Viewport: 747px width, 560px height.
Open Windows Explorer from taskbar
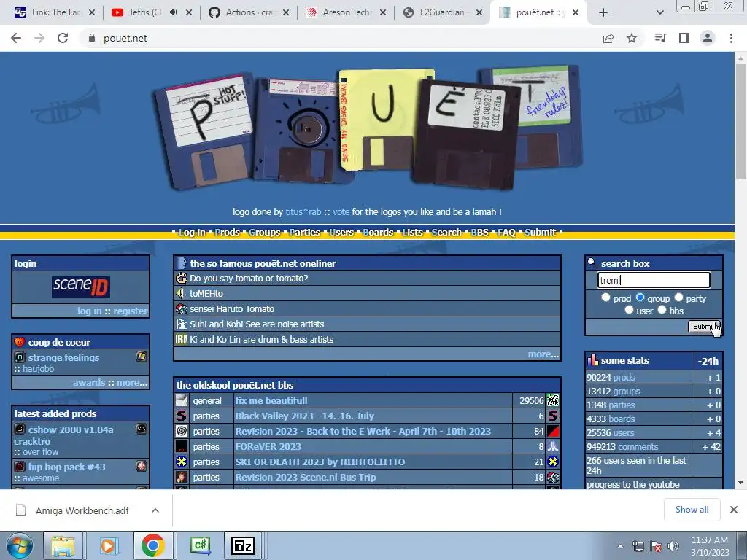[x=63, y=545]
